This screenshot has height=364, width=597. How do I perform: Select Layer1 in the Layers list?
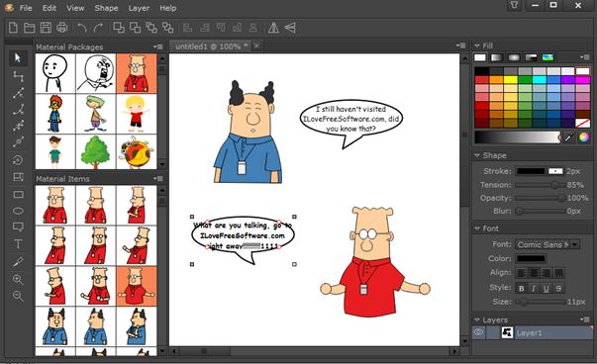533,332
